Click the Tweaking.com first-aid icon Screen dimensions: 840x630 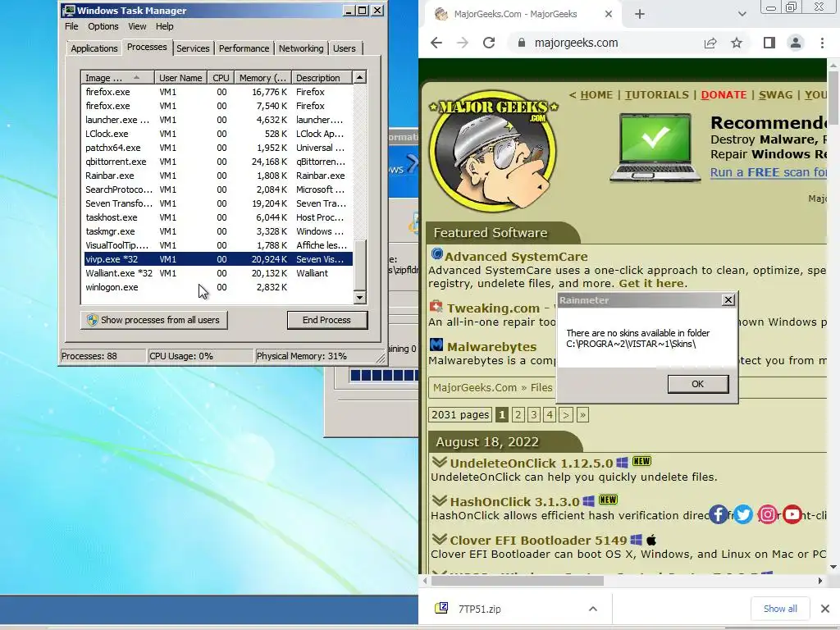(x=436, y=307)
